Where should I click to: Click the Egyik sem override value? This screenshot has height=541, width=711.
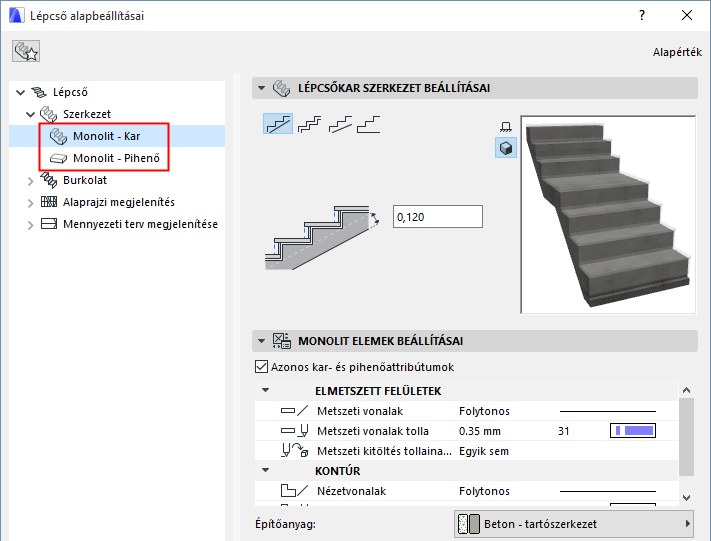point(484,451)
